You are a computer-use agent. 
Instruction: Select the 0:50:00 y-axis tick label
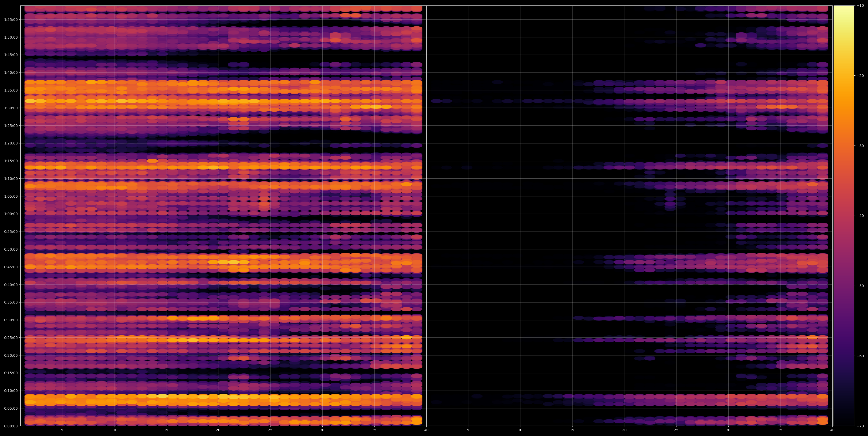(11, 249)
